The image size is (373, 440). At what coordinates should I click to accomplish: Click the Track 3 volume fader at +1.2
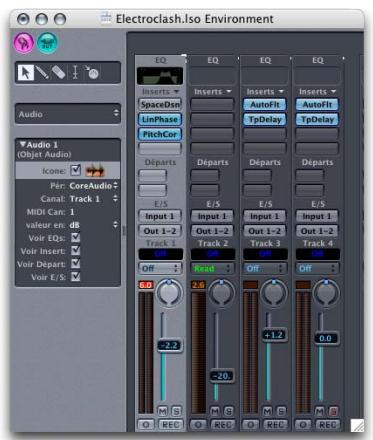point(274,335)
